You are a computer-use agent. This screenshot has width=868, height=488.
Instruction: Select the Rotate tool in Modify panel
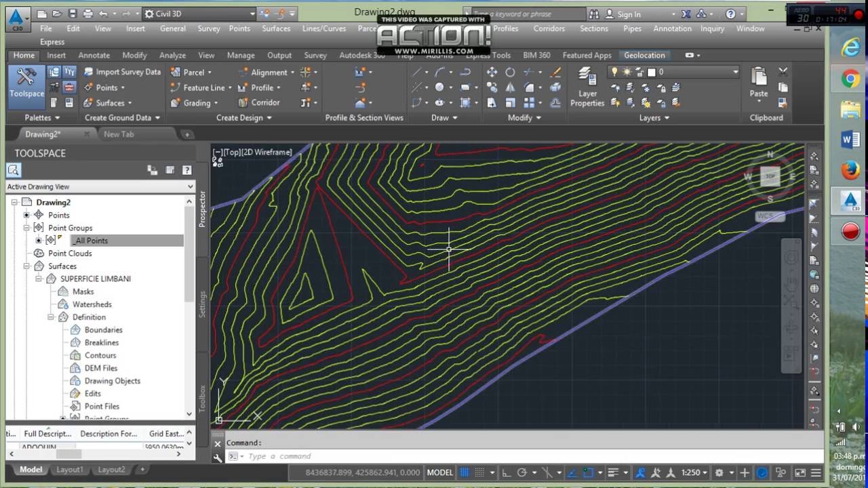coord(510,72)
